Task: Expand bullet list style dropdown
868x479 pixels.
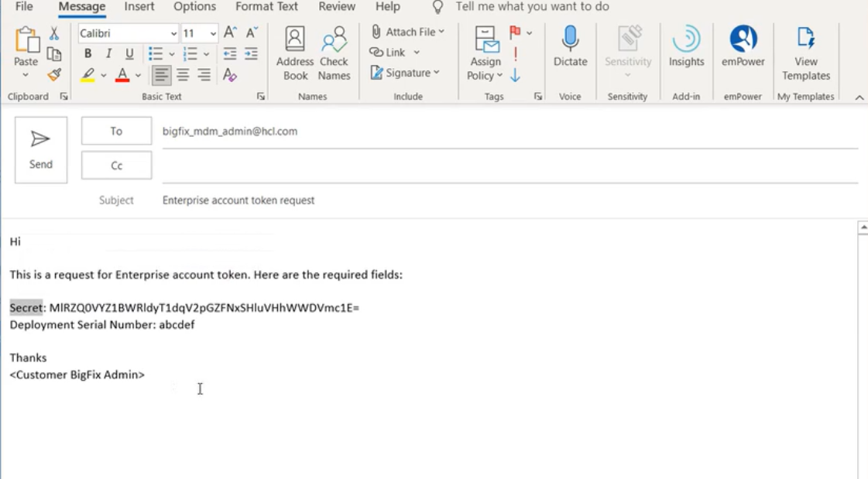Action: (x=172, y=54)
